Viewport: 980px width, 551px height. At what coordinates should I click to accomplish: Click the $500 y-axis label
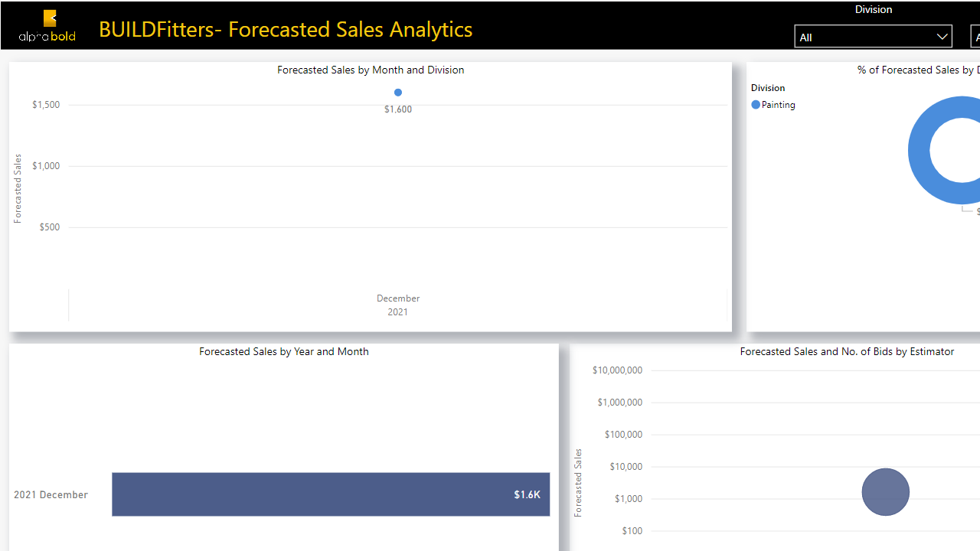[x=50, y=227]
